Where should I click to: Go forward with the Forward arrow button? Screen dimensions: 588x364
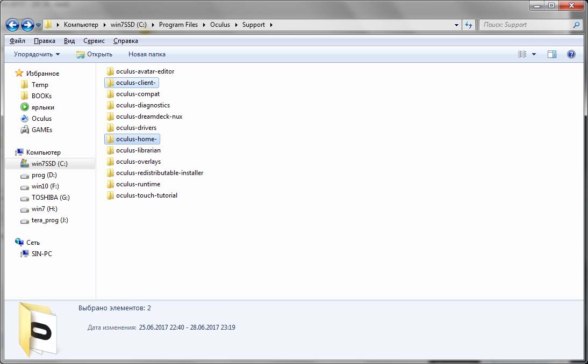click(27, 25)
